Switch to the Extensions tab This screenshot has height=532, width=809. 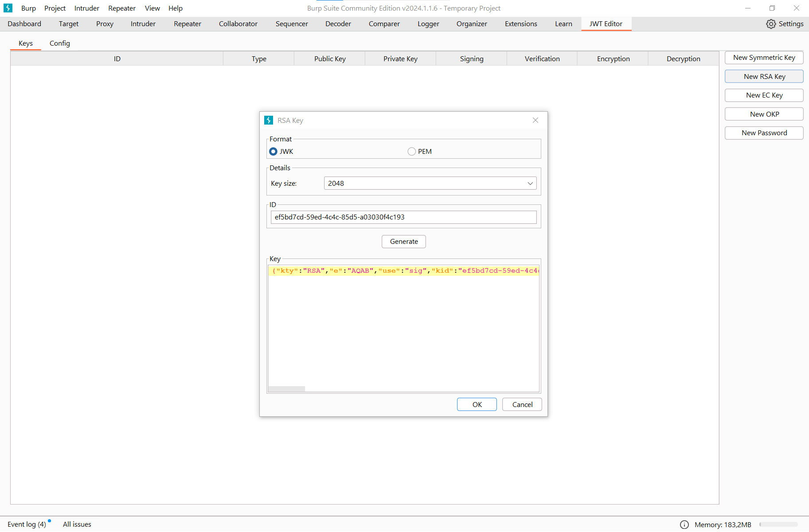[x=521, y=24]
